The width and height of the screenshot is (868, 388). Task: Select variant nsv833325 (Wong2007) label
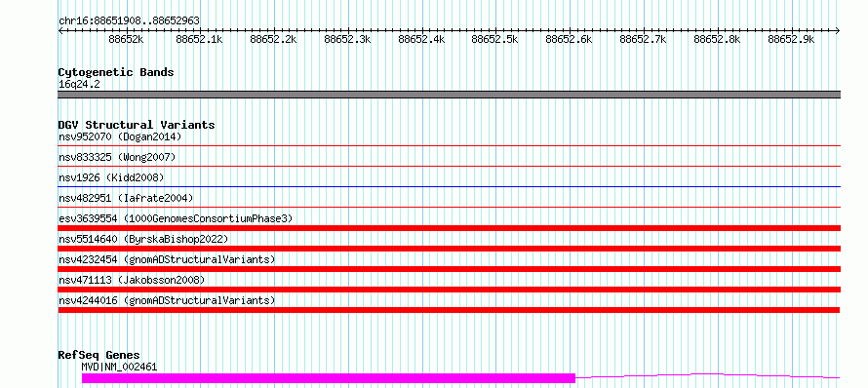tap(117, 157)
